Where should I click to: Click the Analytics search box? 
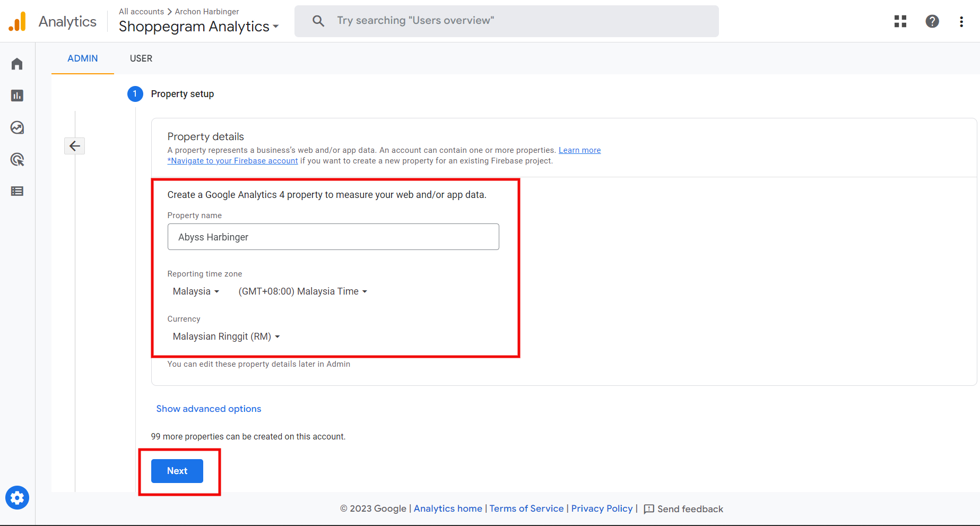point(507,21)
